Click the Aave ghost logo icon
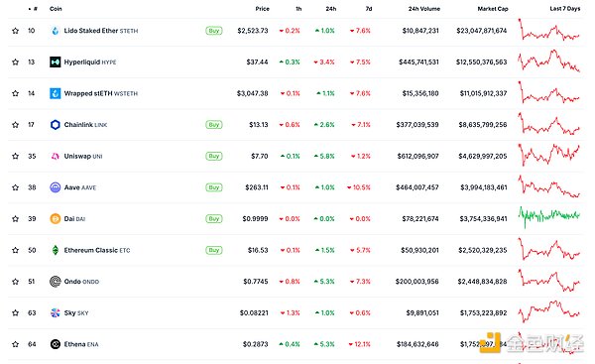Screen dimensions: 595x364 pos(55,187)
